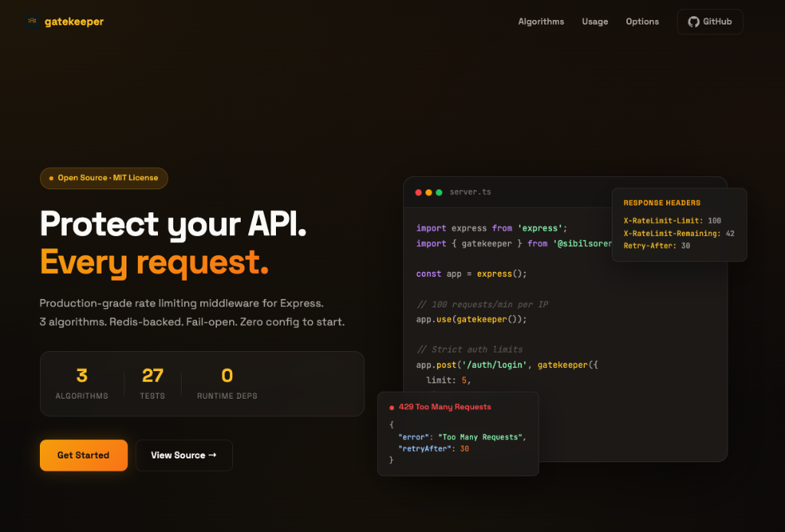Click the red dot in server.ts window
The height and width of the screenshot is (532, 785).
[419, 192]
